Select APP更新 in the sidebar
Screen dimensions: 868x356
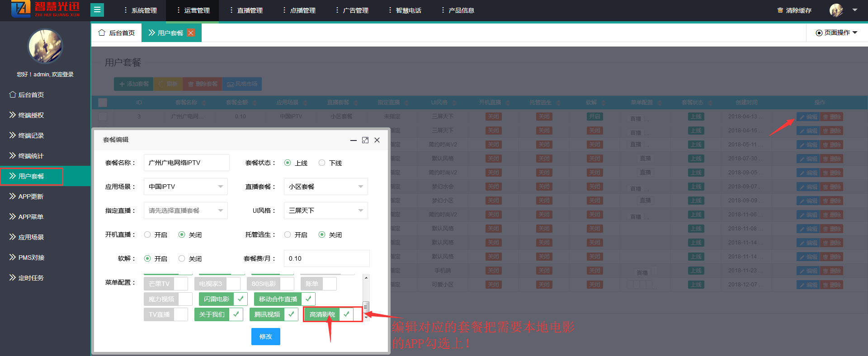[31, 197]
